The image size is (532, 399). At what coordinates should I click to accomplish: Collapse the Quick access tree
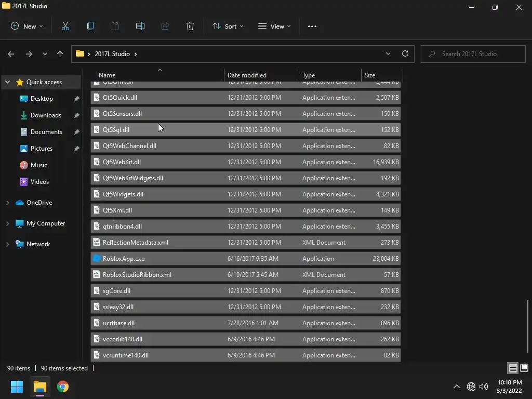point(7,82)
